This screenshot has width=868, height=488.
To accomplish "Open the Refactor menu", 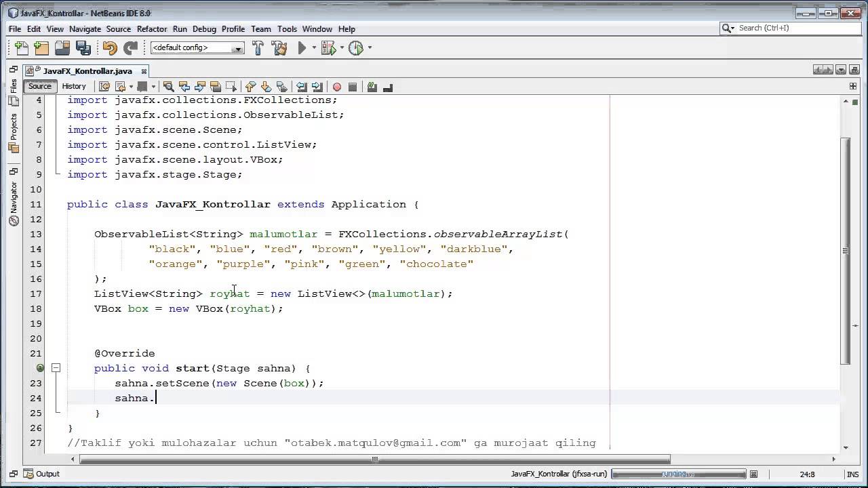I will [x=152, y=29].
